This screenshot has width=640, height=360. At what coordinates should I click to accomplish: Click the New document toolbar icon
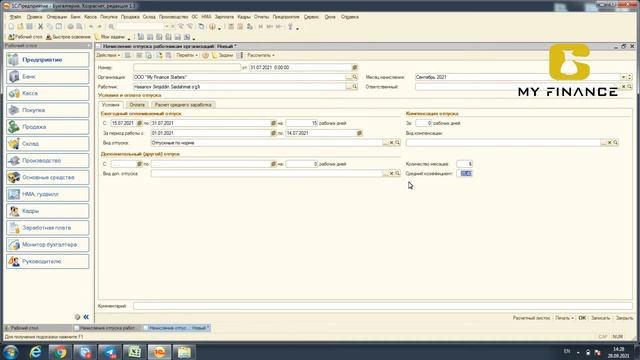(11, 27)
